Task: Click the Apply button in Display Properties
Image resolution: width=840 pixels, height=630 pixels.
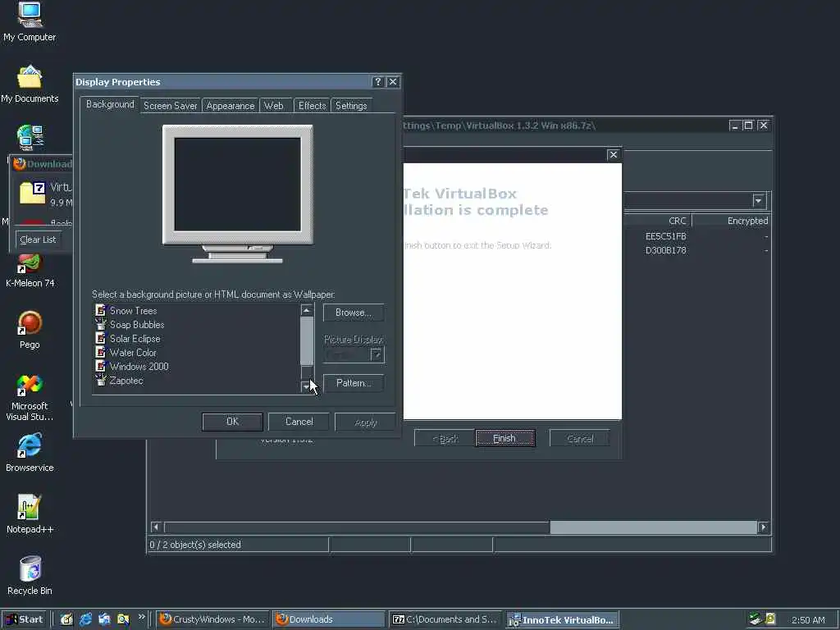Action: (x=365, y=422)
